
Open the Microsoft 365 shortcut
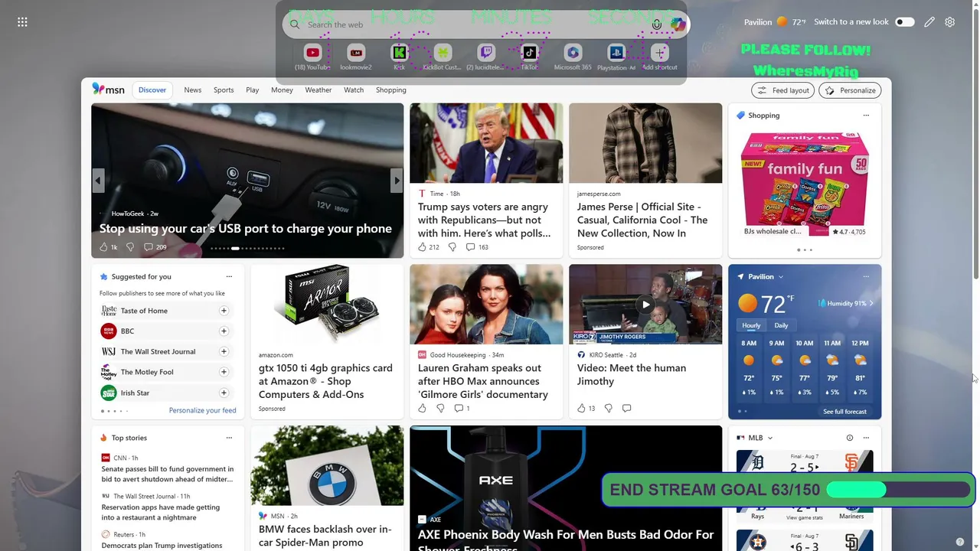[573, 53]
